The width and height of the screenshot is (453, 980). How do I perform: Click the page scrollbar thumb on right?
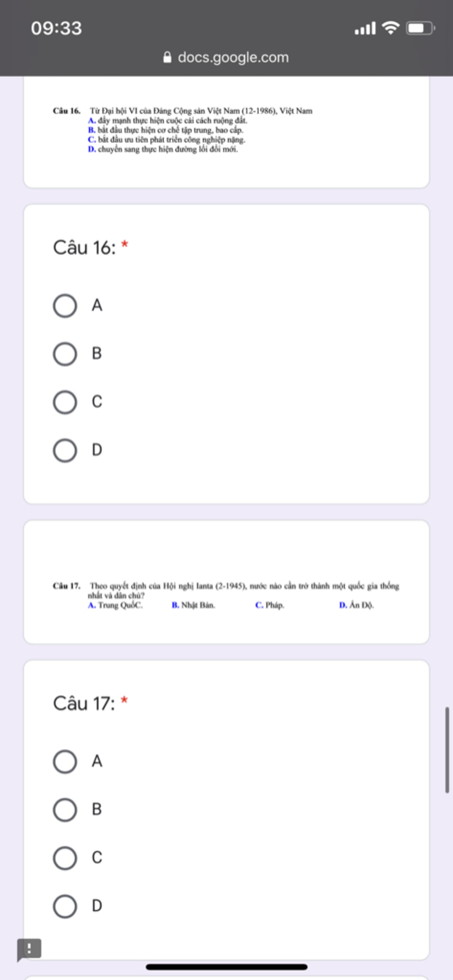pos(447,749)
